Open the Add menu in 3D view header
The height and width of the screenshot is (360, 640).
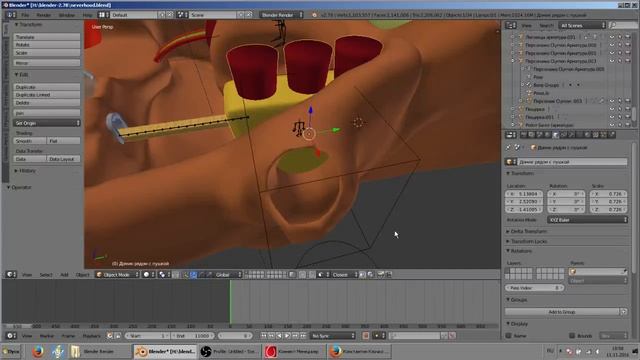coord(64,275)
